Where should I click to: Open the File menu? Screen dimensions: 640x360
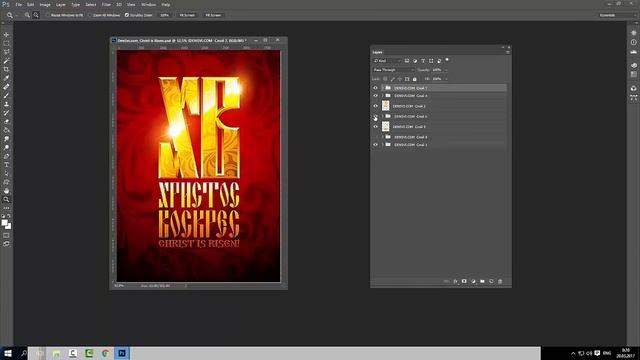click(x=18, y=4)
